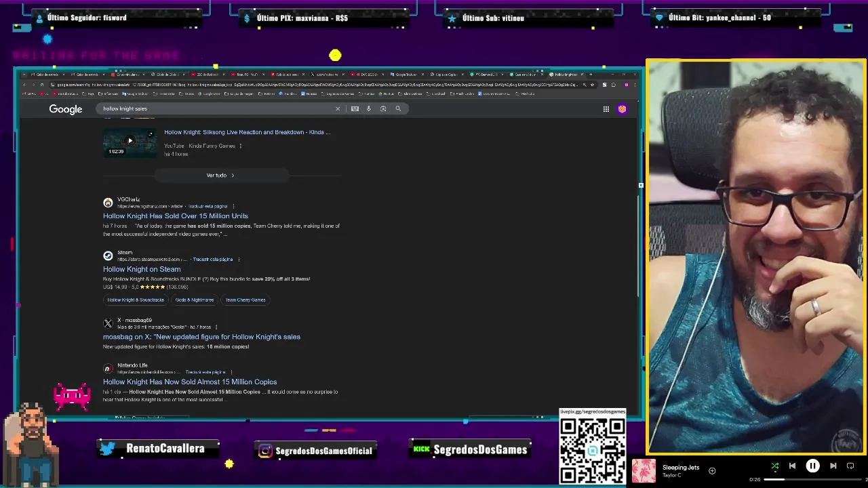Open the lyrics/connect icon beside next track
This screenshot has height=488, width=868.
coord(850,466)
